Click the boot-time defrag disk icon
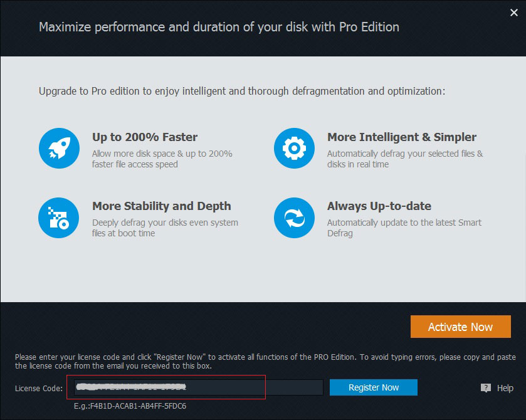Screen dimensions: 526x420 tap(59, 218)
